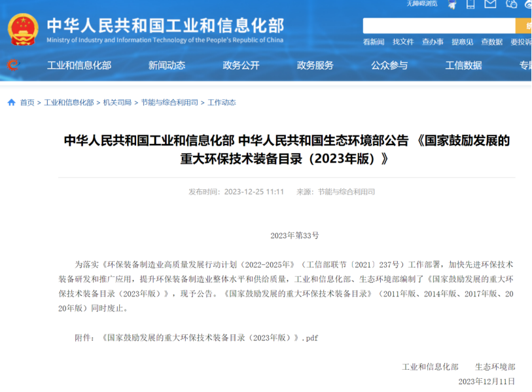
Task: Click the 找文件 quick link
Action: 403,42
